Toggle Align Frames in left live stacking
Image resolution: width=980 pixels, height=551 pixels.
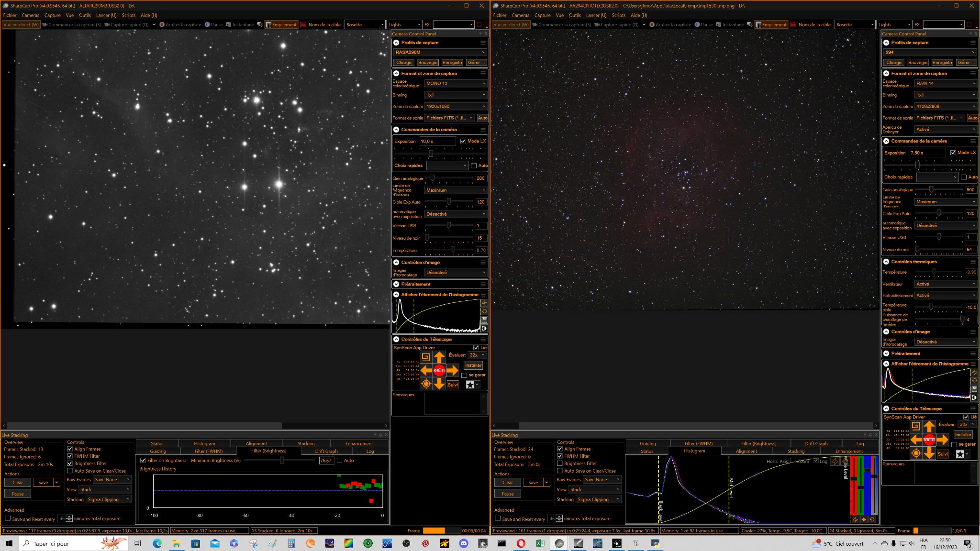pyautogui.click(x=70, y=449)
